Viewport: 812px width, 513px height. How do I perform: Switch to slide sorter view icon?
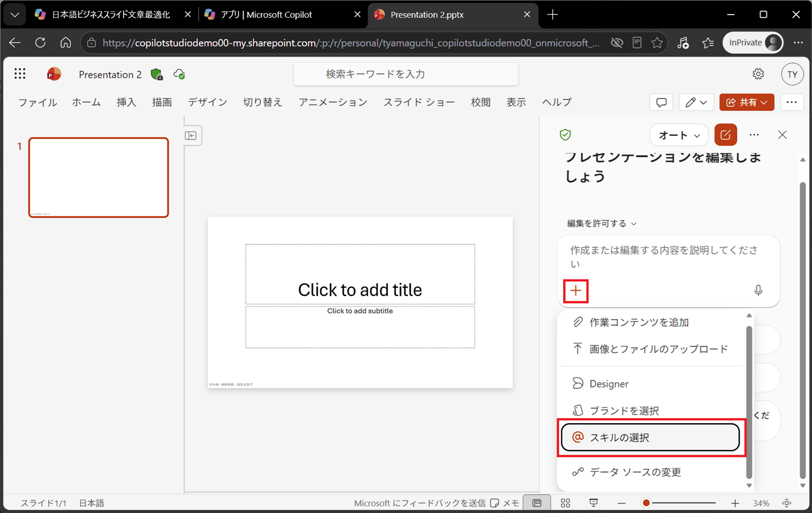point(565,503)
